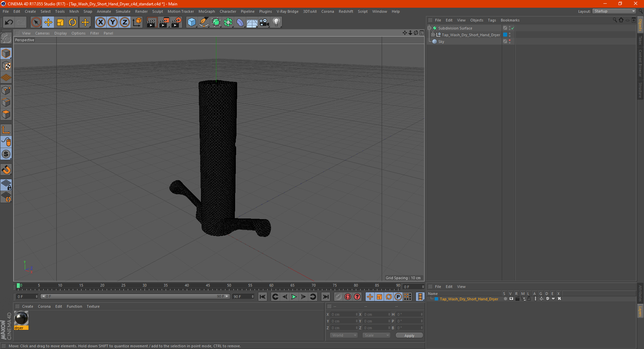The width and height of the screenshot is (644, 349).
Task: Open Object Manager Bookmarks menu
Action: click(x=510, y=20)
